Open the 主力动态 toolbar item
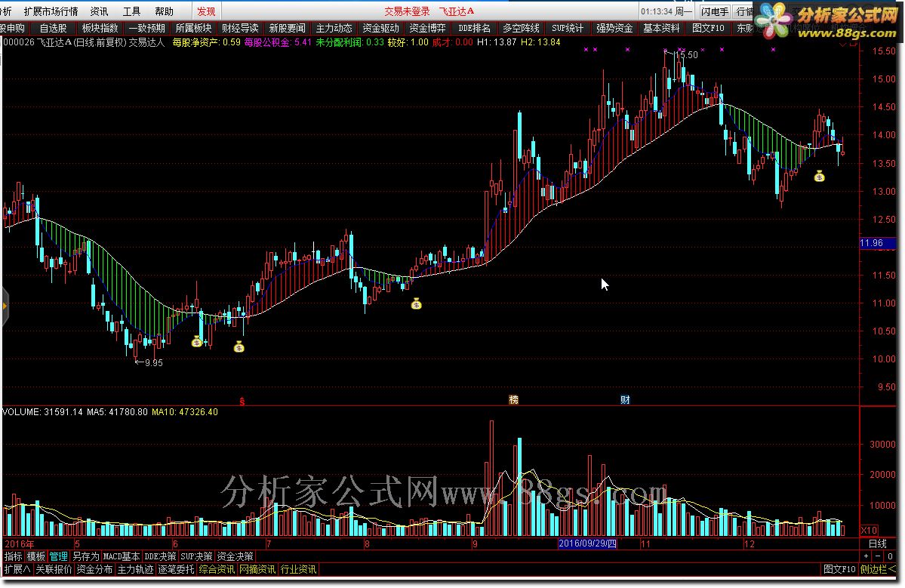The width and height of the screenshot is (905, 588). pyautogui.click(x=334, y=28)
